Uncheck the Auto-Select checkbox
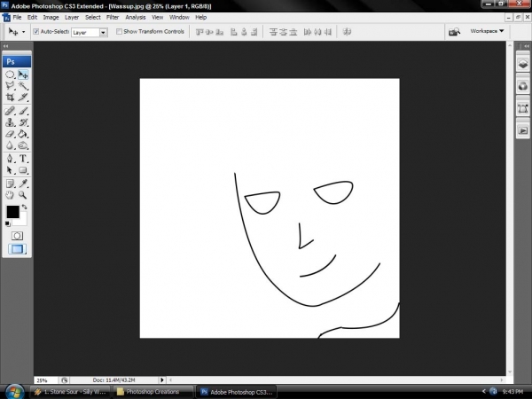 tap(36, 32)
